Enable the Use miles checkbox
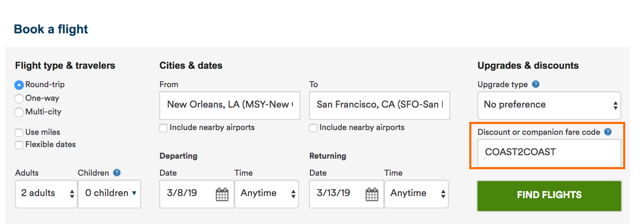Screen dimensions: 644x224 (x=19, y=132)
